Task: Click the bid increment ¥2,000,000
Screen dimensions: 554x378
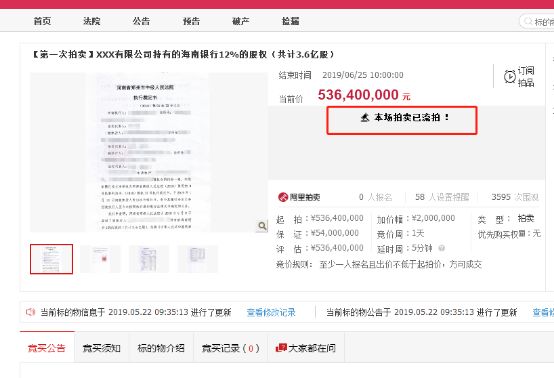Action: click(433, 218)
